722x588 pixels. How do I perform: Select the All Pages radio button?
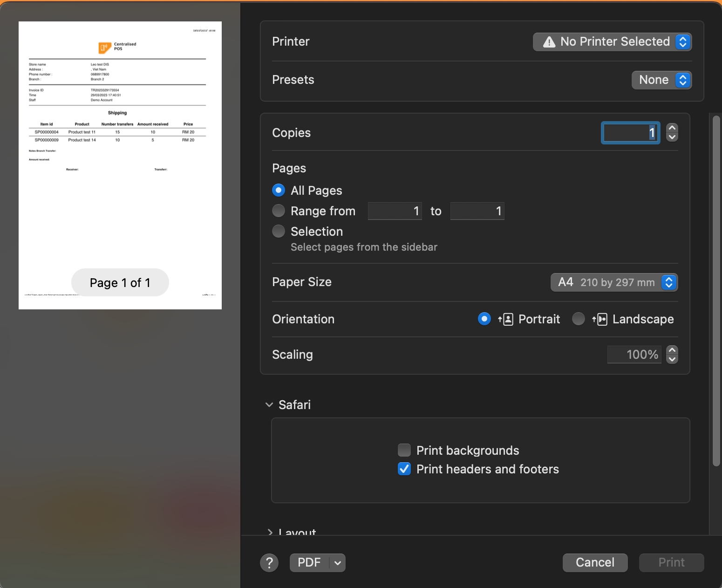(x=279, y=190)
